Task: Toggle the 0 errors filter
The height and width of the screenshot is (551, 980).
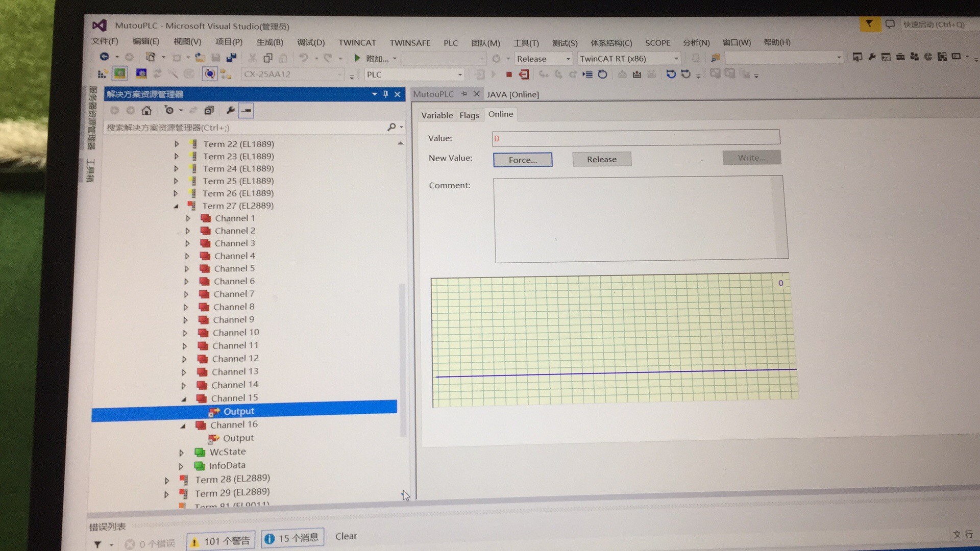Action: (150, 544)
